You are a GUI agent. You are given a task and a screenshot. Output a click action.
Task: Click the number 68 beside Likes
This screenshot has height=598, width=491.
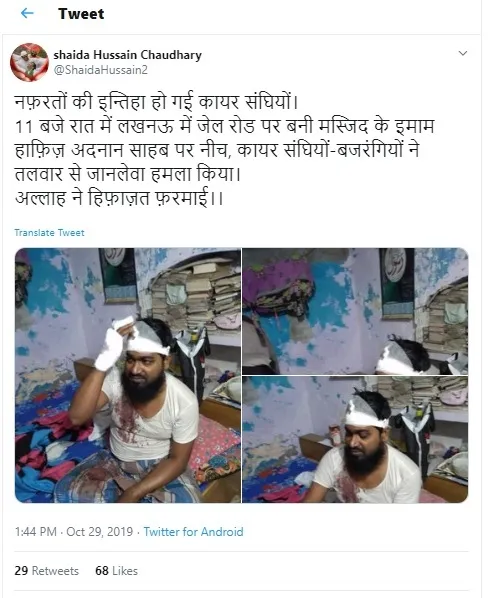click(102, 571)
